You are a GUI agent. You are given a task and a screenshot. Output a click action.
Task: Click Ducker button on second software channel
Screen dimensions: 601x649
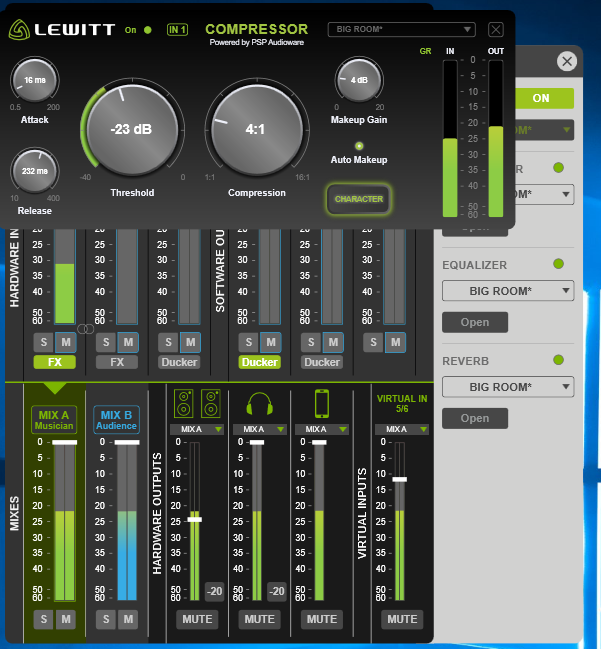(322, 362)
